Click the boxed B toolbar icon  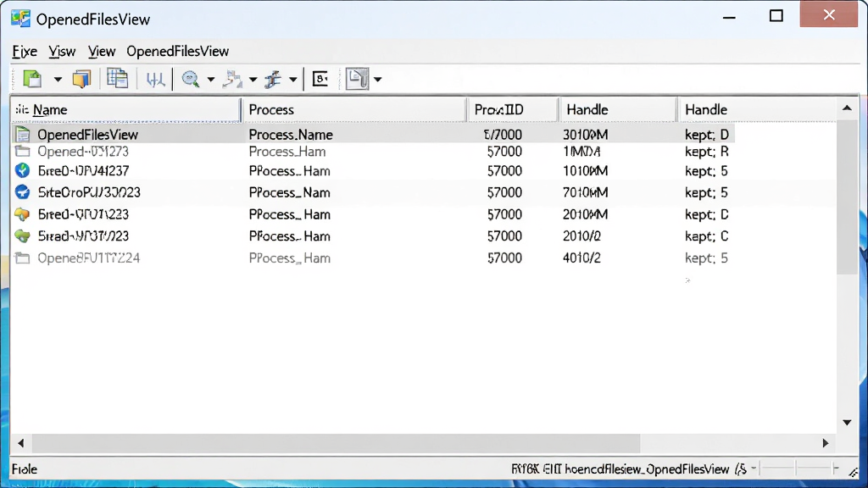coord(320,79)
